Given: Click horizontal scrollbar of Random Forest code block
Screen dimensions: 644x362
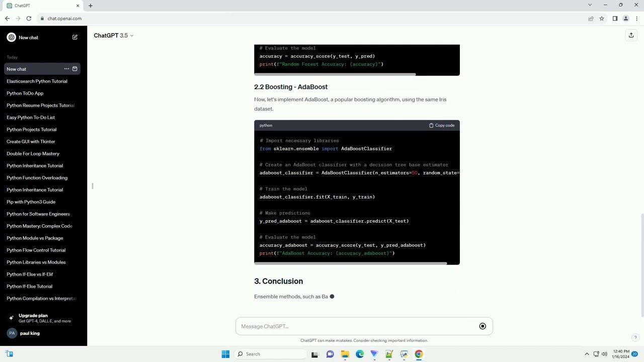Looking at the screenshot, I should click(335, 74).
